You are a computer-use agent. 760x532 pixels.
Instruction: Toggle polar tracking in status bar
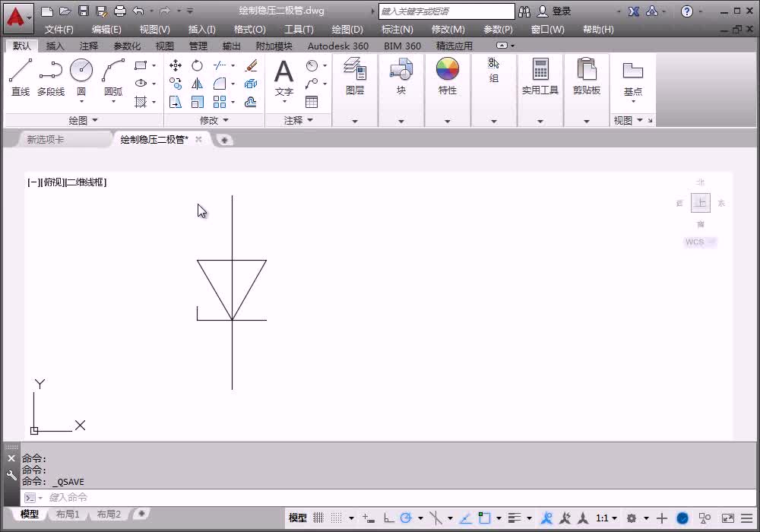[406, 518]
